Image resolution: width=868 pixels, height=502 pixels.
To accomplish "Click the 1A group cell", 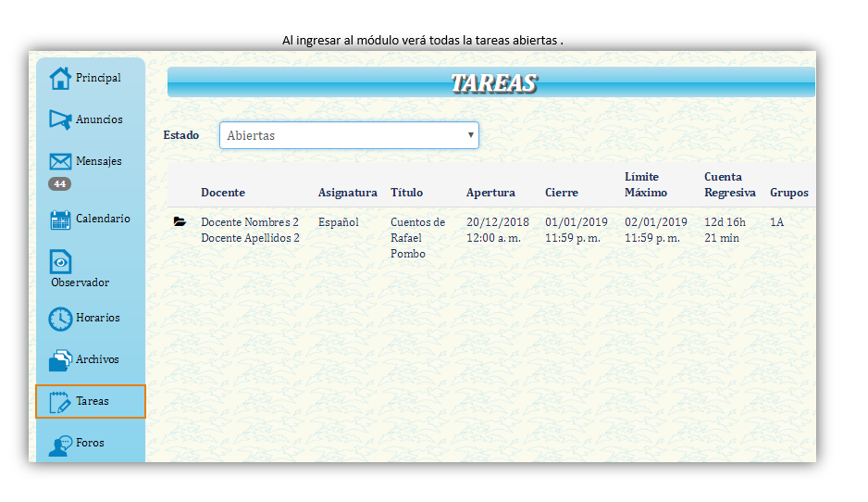I will click(x=776, y=222).
